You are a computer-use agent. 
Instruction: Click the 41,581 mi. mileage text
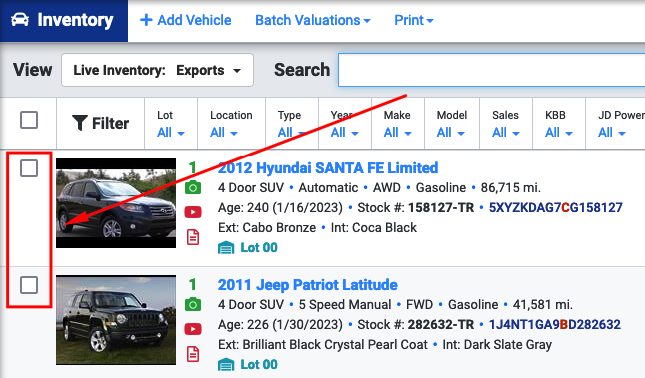point(543,304)
